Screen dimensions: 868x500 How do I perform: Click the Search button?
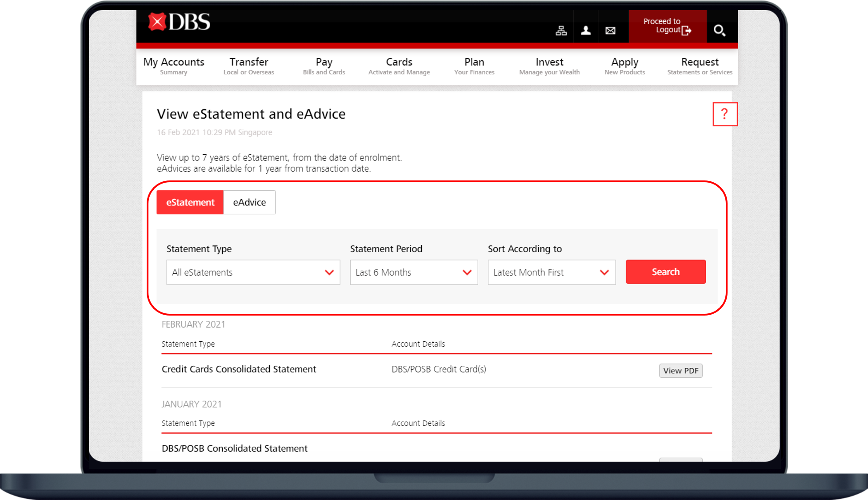[665, 272]
